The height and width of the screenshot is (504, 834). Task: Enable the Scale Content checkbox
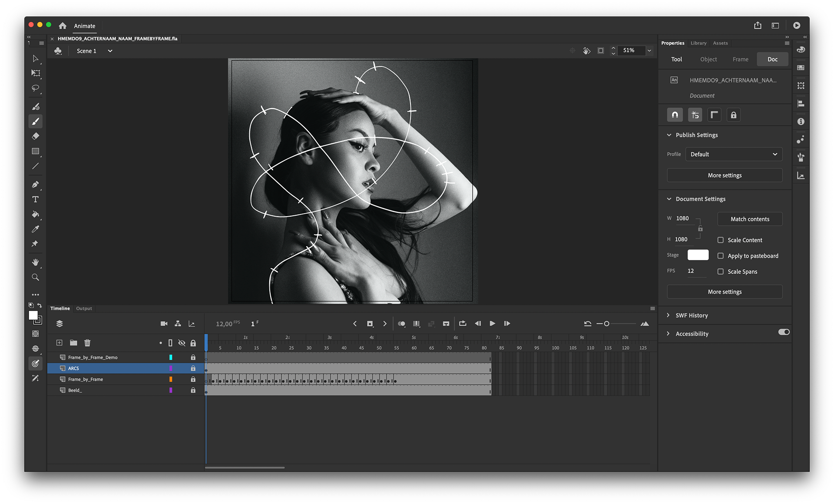(x=721, y=240)
